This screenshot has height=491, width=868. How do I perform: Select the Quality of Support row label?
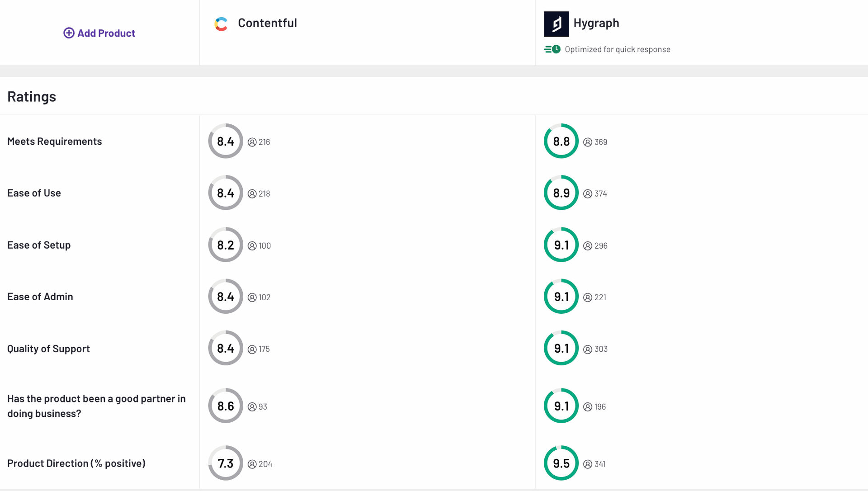[48, 349]
